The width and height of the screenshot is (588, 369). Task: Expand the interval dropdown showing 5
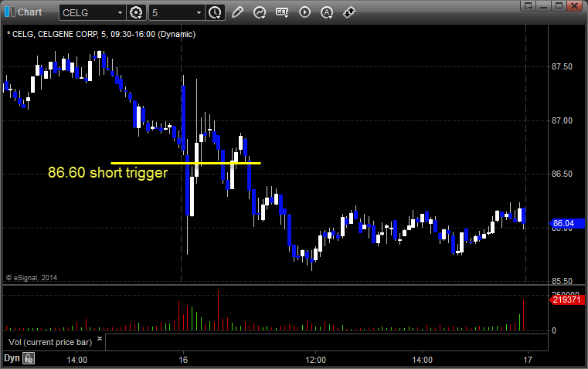(199, 12)
